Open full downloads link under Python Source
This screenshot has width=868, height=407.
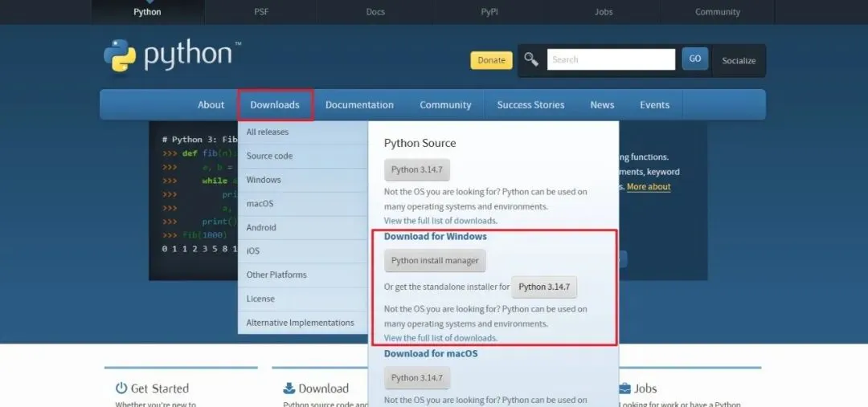click(x=440, y=221)
